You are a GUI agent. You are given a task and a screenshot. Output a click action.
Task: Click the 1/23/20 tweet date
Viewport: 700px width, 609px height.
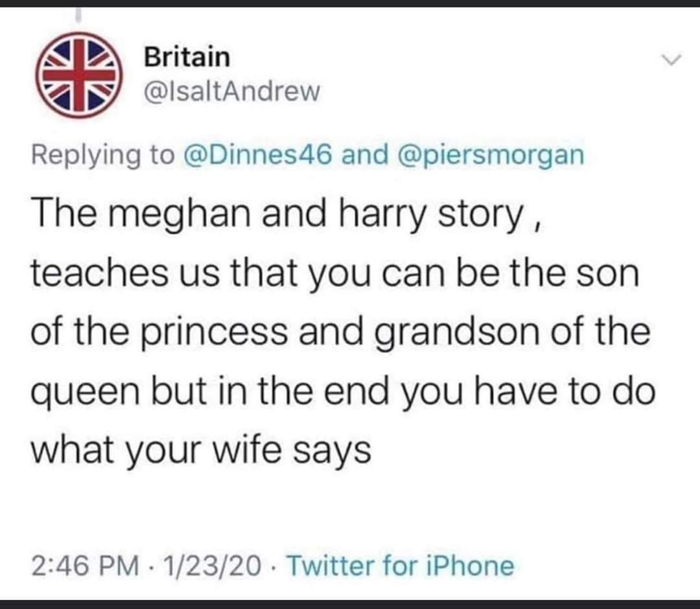(212, 566)
